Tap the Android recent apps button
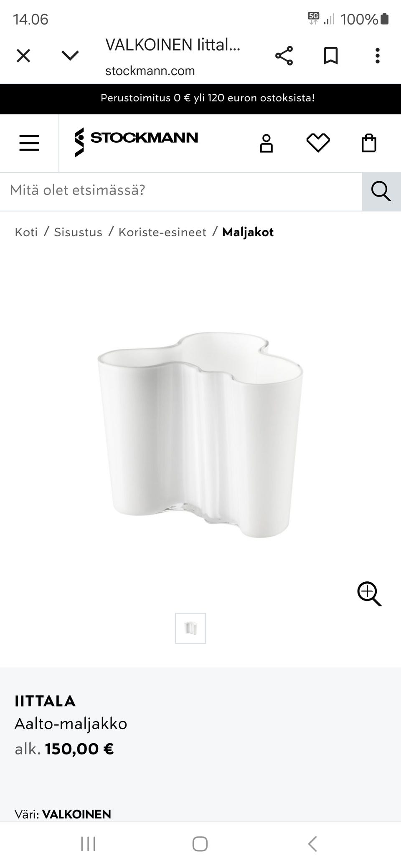 [x=88, y=844]
